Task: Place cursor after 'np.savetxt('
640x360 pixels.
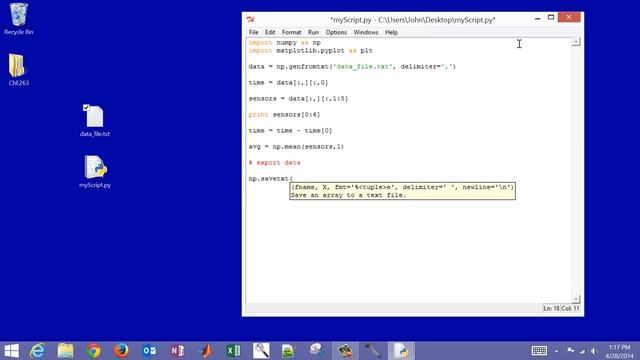Action: click(293, 179)
